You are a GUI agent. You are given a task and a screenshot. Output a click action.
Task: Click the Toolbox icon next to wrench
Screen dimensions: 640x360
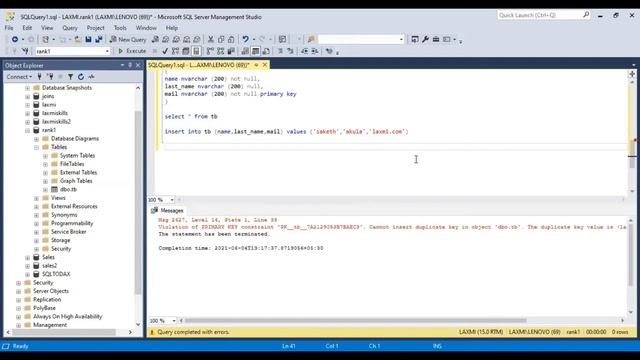[x=436, y=39]
